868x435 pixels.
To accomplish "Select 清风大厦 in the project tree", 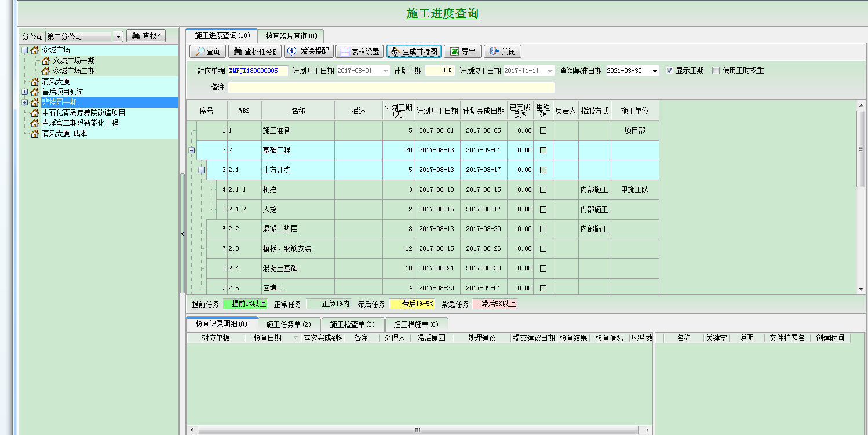I will (x=56, y=82).
